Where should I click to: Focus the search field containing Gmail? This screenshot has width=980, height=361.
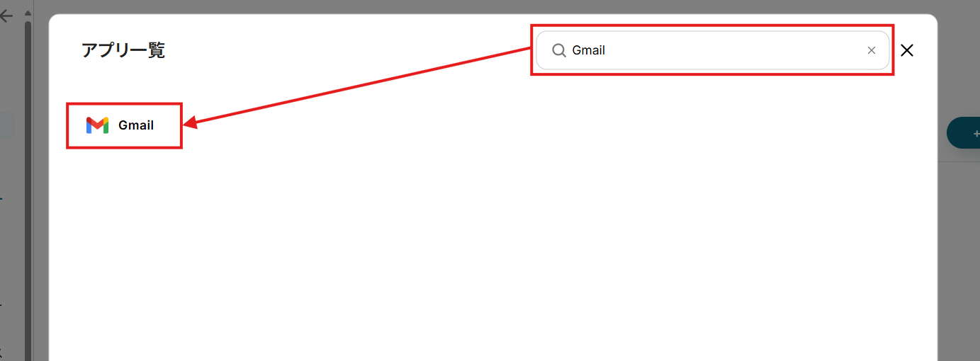(712, 50)
